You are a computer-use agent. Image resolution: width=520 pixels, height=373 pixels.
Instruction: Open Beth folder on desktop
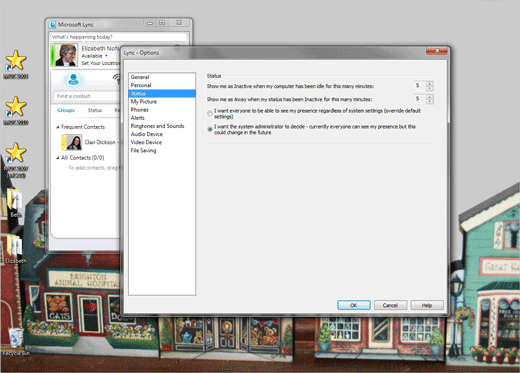[15, 203]
